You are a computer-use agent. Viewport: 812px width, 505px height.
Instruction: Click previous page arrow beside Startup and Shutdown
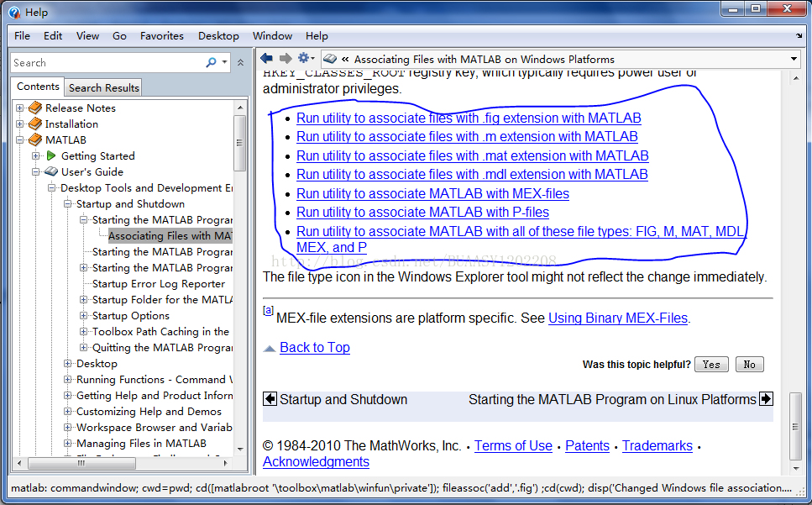coord(270,399)
